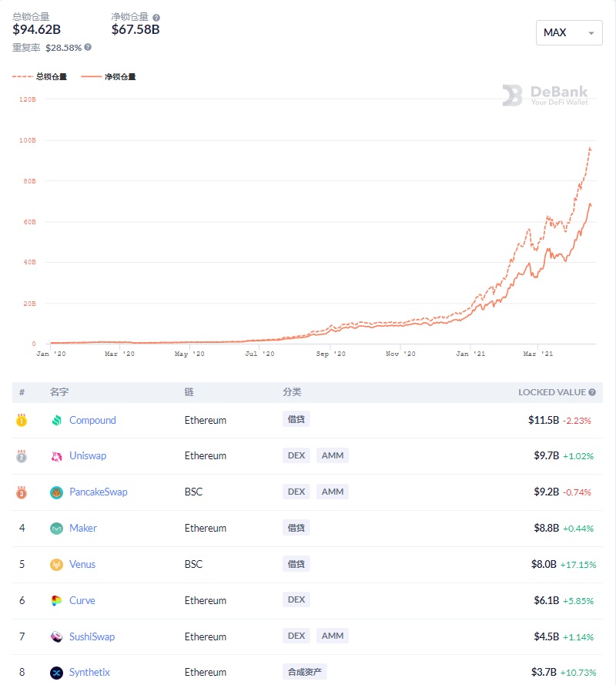Click the Synthetix logo icon
The width and height of the screenshot is (616, 685).
pos(56,673)
